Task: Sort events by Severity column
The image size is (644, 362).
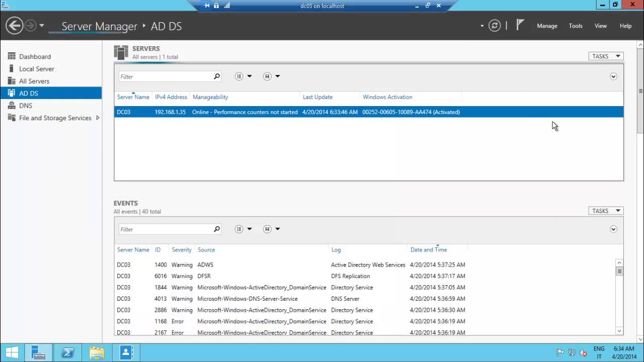Action: (x=182, y=250)
